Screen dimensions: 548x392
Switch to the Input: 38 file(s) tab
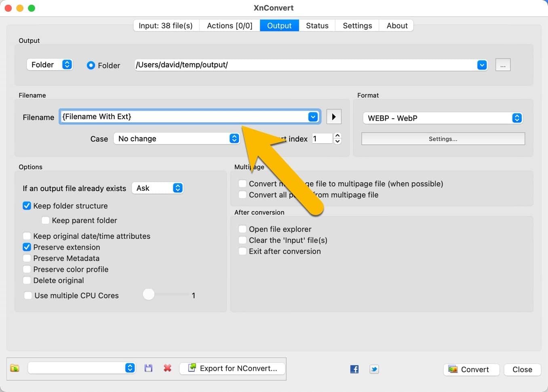click(166, 25)
